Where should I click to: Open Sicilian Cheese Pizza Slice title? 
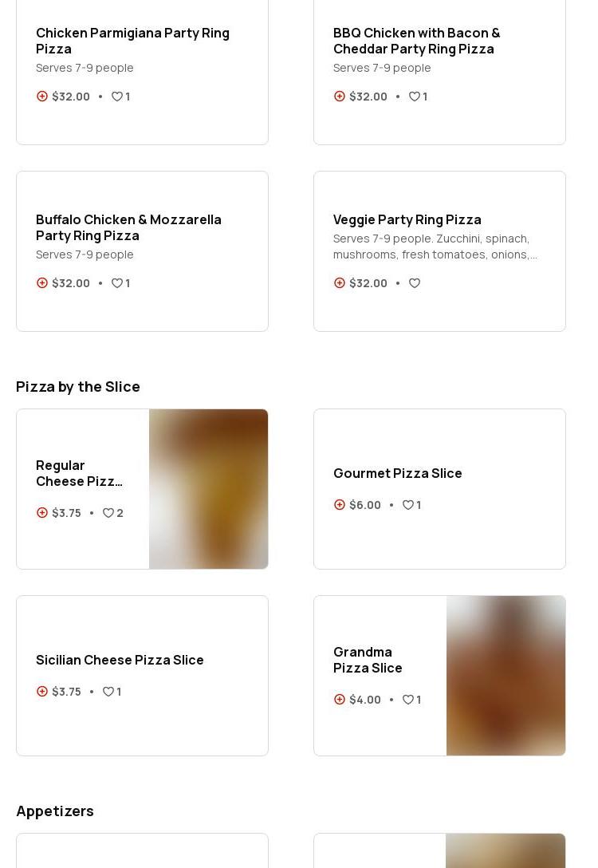click(x=120, y=660)
